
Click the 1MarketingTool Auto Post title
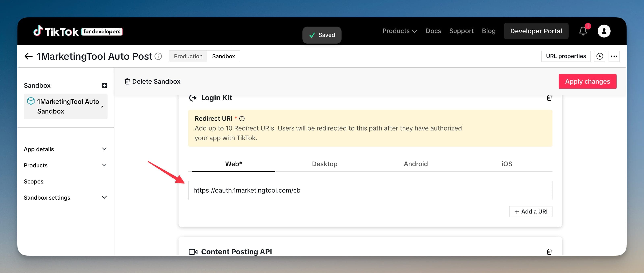coord(95,56)
